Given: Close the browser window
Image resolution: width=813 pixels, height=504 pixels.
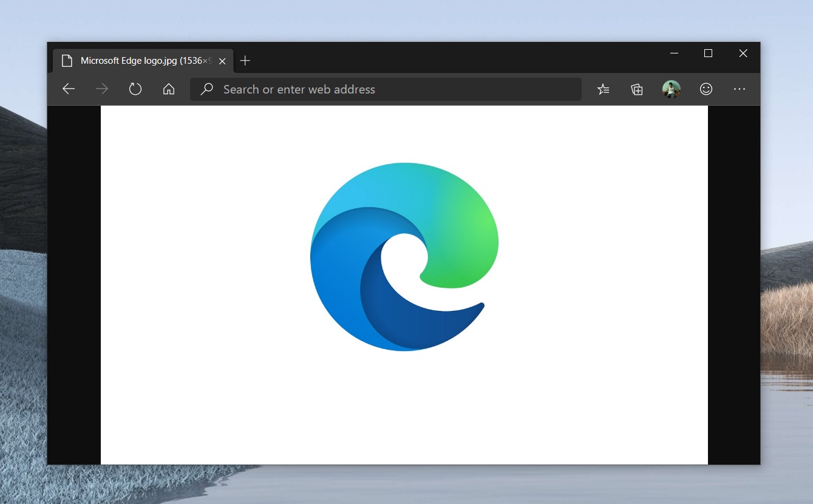Looking at the screenshot, I should [x=743, y=53].
